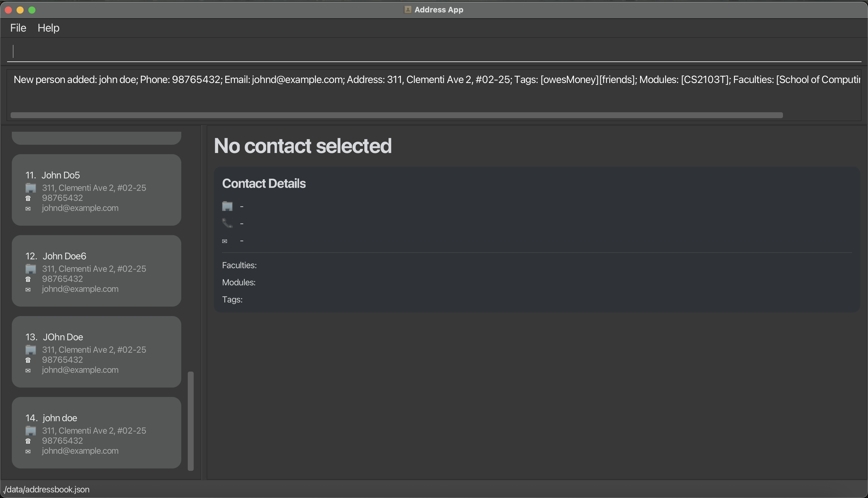Open the Help menu
Viewport: 868px width, 498px height.
(x=48, y=28)
